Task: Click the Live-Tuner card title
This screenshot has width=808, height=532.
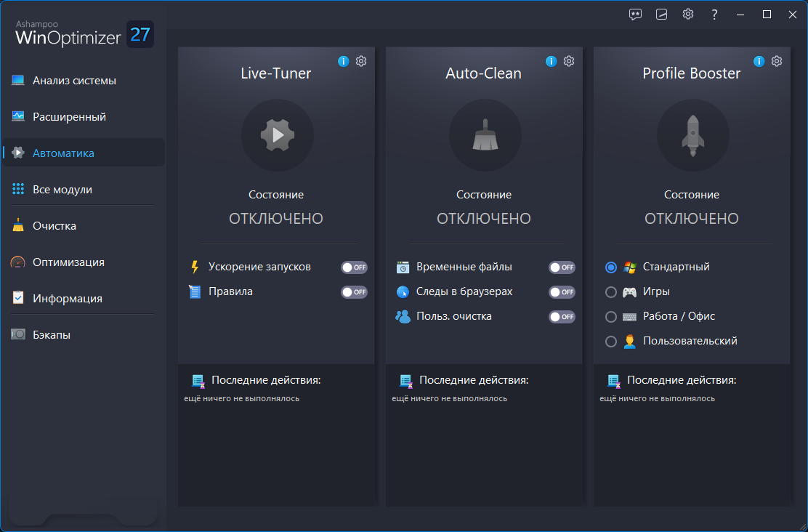Action: coord(276,73)
